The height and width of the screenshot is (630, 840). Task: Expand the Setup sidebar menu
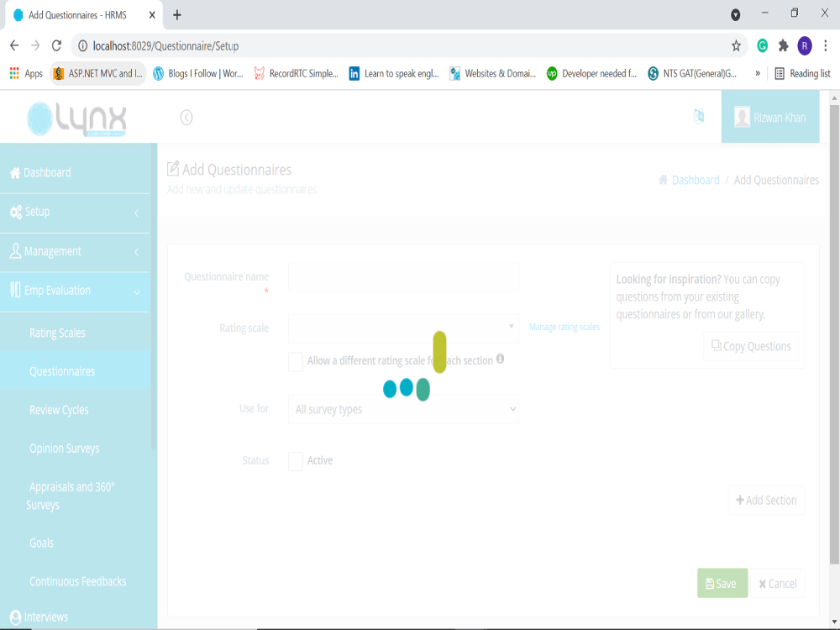[x=75, y=213]
